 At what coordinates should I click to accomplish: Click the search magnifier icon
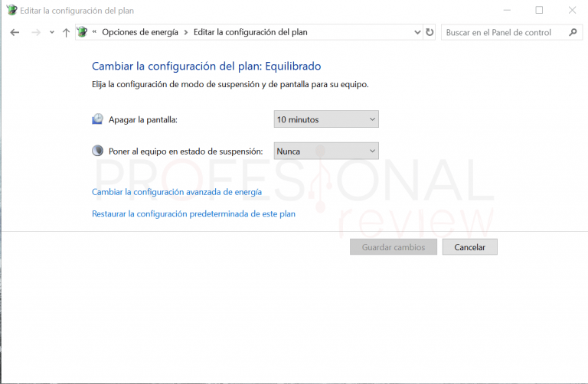[x=573, y=33]
